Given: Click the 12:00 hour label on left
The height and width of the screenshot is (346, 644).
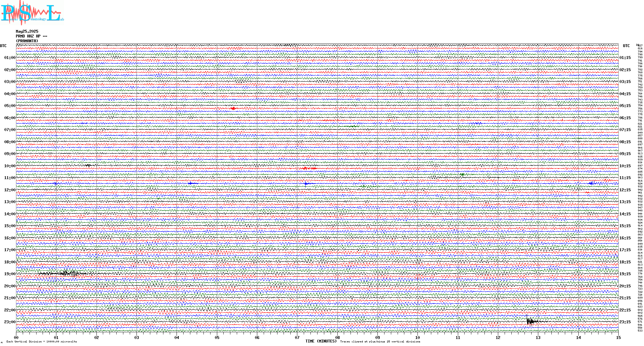Looking at the screenshot, I should [10, 190].
